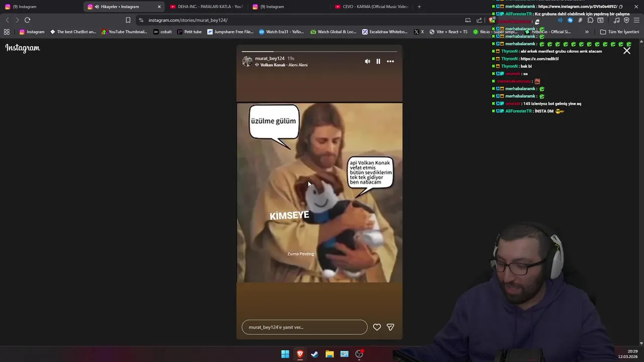Open the apps grid in bookmarks bar
644x362 pixels.
click(7, 32)
